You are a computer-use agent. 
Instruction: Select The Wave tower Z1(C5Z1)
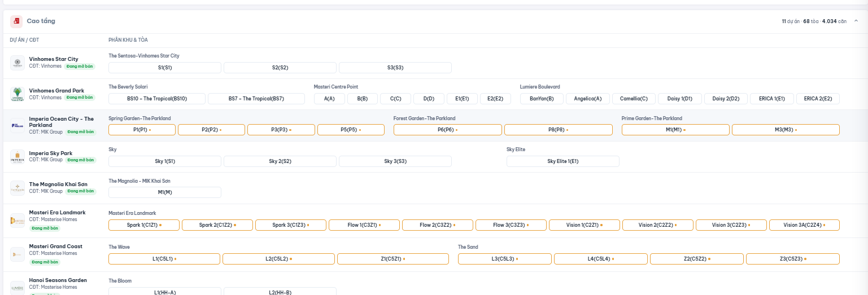coord(393,259)
